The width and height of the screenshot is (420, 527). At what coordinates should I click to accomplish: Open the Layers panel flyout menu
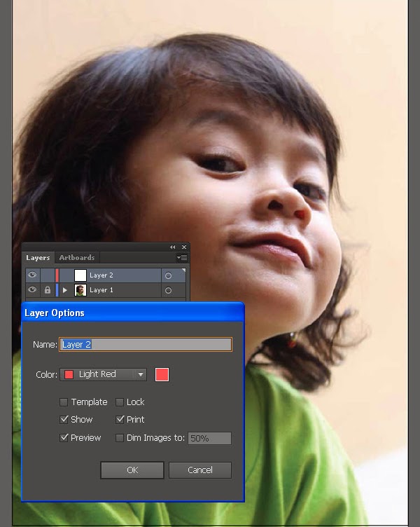182,258
